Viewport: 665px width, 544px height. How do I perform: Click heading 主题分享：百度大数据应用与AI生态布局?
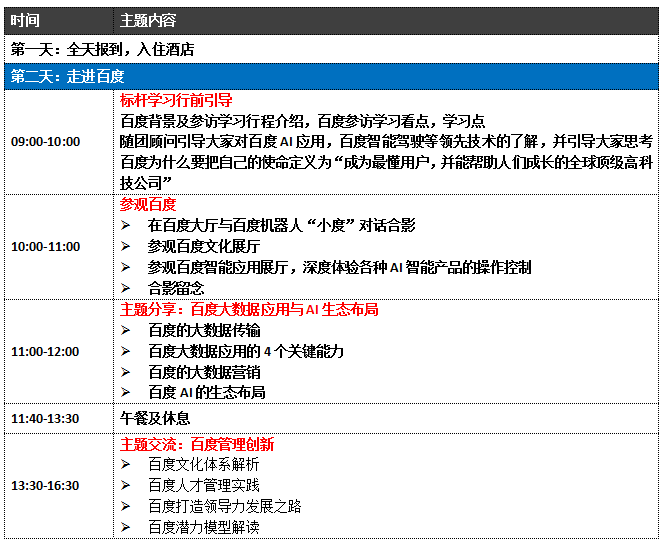[249, 310]
